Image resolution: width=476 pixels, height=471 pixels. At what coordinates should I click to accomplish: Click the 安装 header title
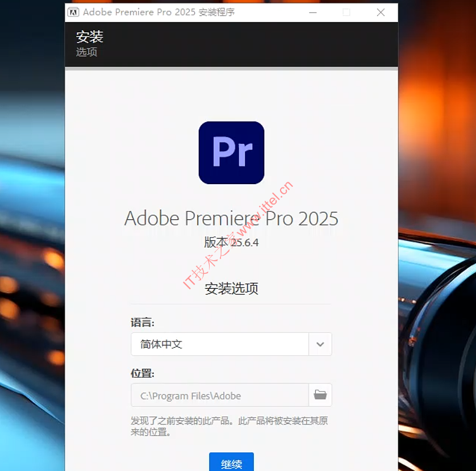[x=90, y=37]
